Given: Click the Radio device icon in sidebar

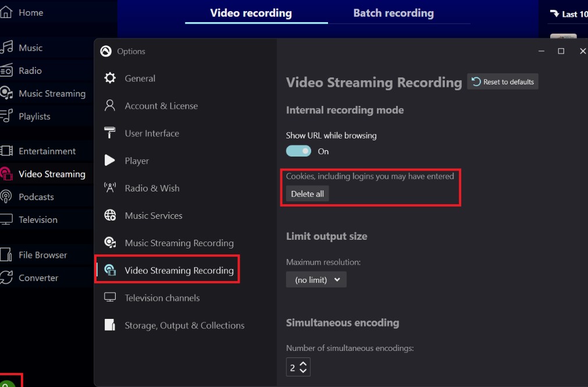Looking at the screenshot, I should pyautogui.click(x=6, y=70).
